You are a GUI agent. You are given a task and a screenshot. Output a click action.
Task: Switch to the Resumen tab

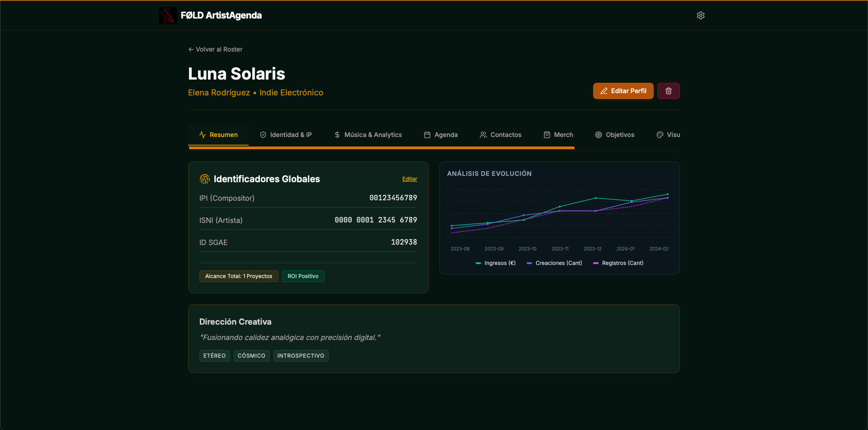point(218,135)
